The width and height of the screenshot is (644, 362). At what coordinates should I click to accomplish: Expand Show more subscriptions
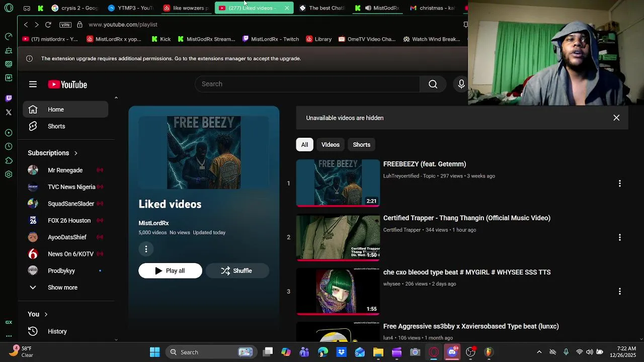[62, 288]
